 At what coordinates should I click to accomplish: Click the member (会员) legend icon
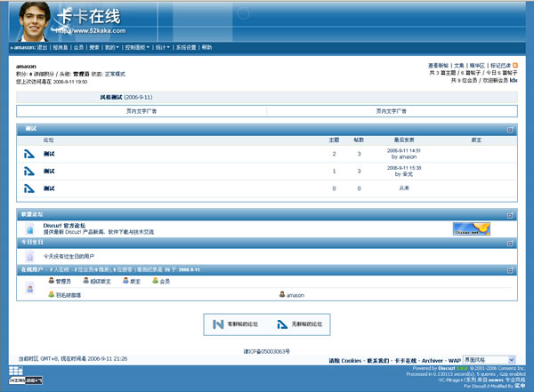(155, 280)
